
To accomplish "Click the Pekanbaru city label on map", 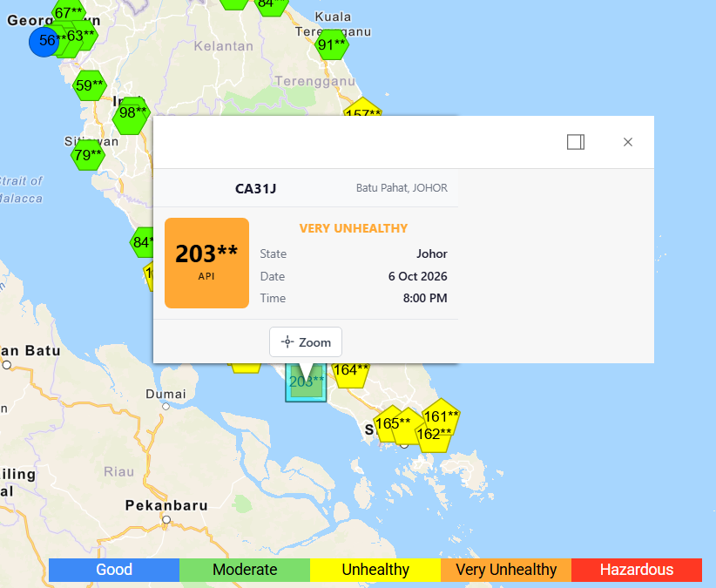I will 166,505.
